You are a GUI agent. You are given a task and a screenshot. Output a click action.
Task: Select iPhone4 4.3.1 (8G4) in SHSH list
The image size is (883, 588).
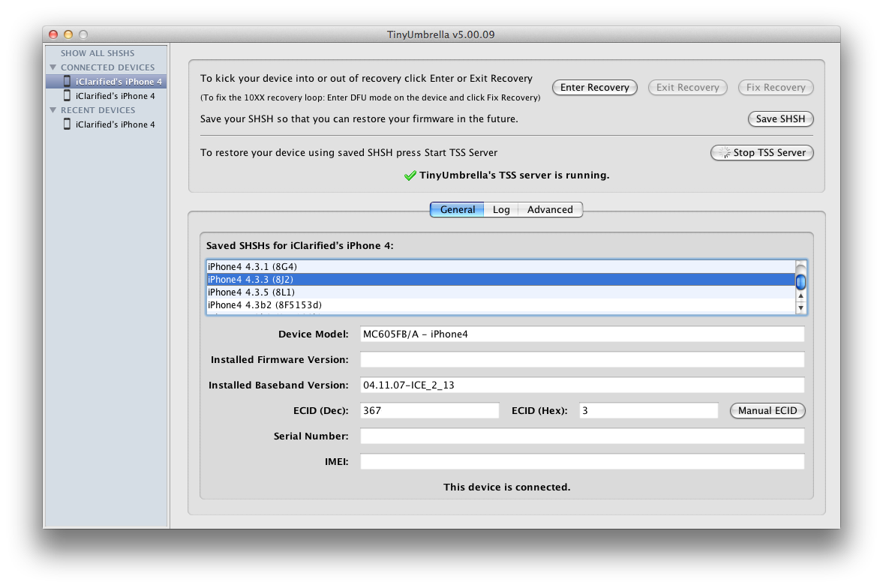[246, 267]
